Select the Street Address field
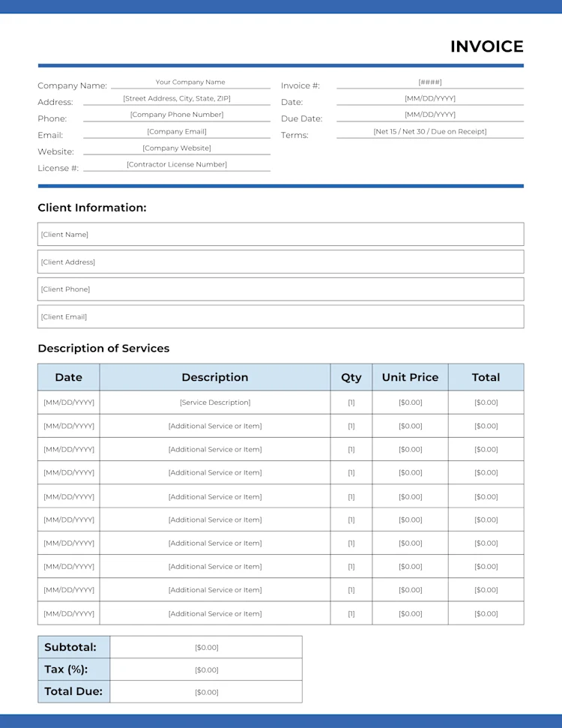 tap(177, 98)
